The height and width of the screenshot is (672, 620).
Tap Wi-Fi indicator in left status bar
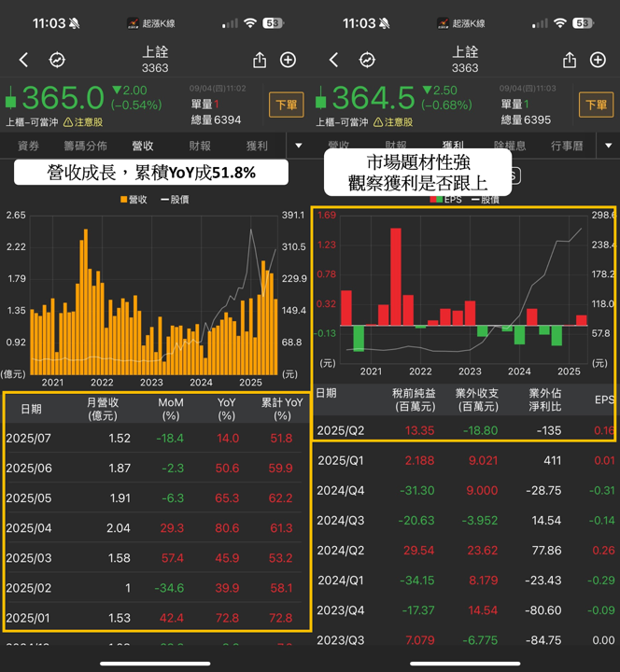pos(249,23)
